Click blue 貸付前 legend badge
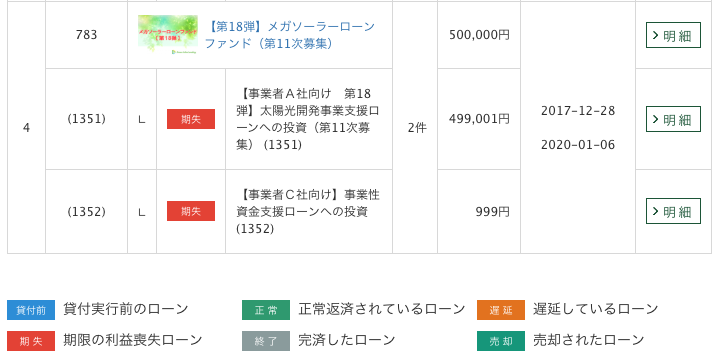The height and width of the screenshot is (363, 715). (x=31, y=310)
